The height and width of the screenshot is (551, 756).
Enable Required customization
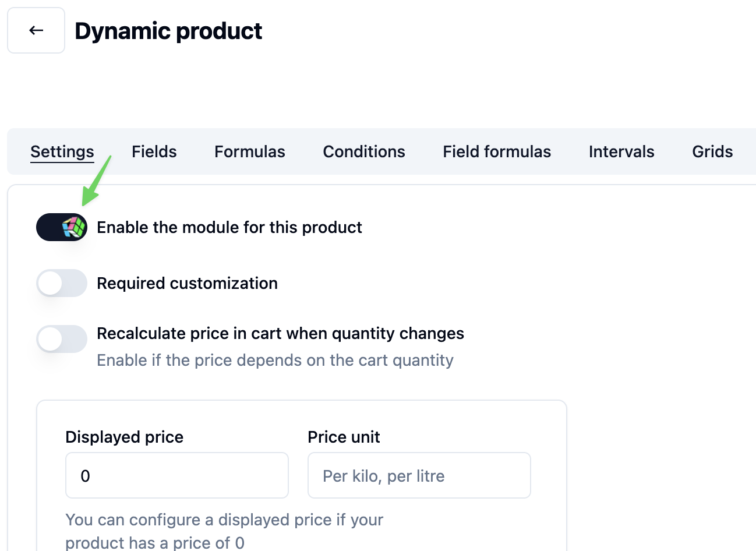point(61,283)
